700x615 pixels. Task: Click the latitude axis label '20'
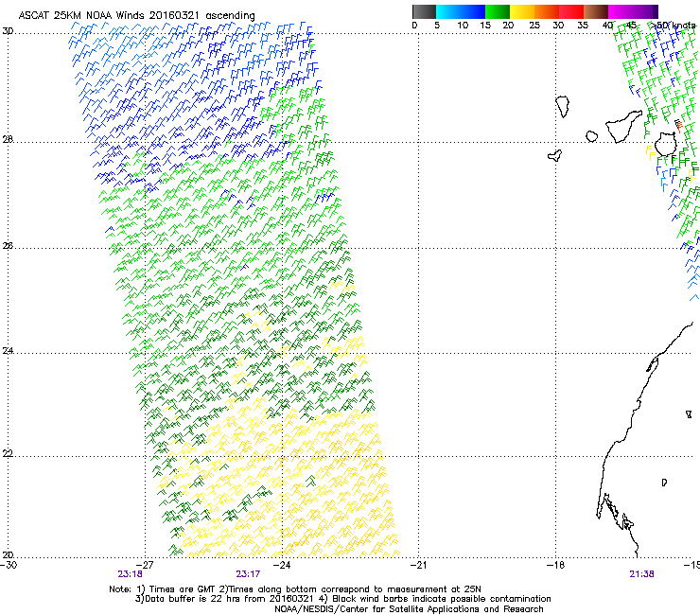click(8, 554)
